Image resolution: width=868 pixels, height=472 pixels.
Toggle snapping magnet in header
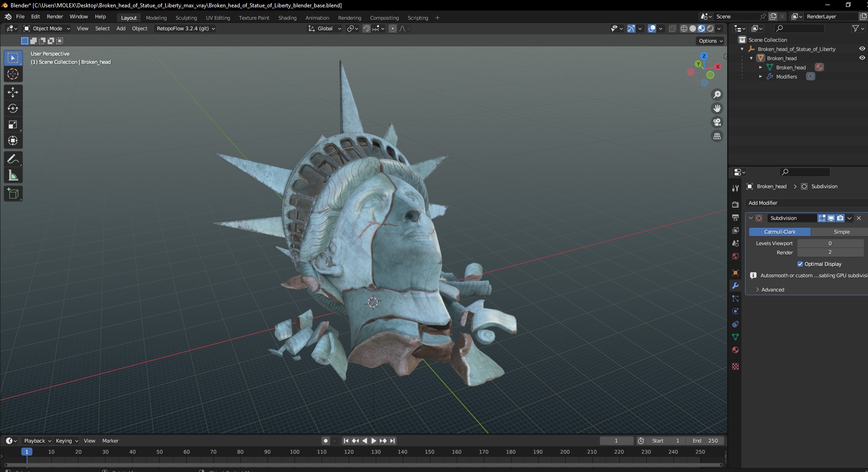(367, 28)
